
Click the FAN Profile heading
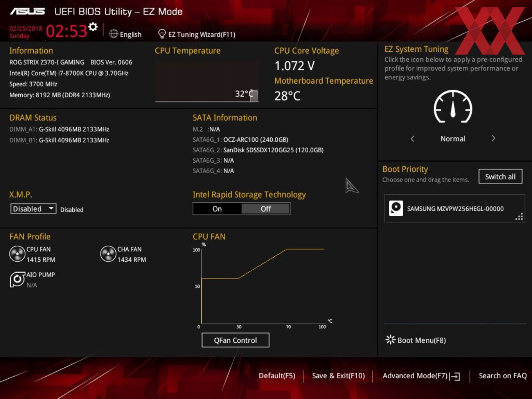pos(30,237)
